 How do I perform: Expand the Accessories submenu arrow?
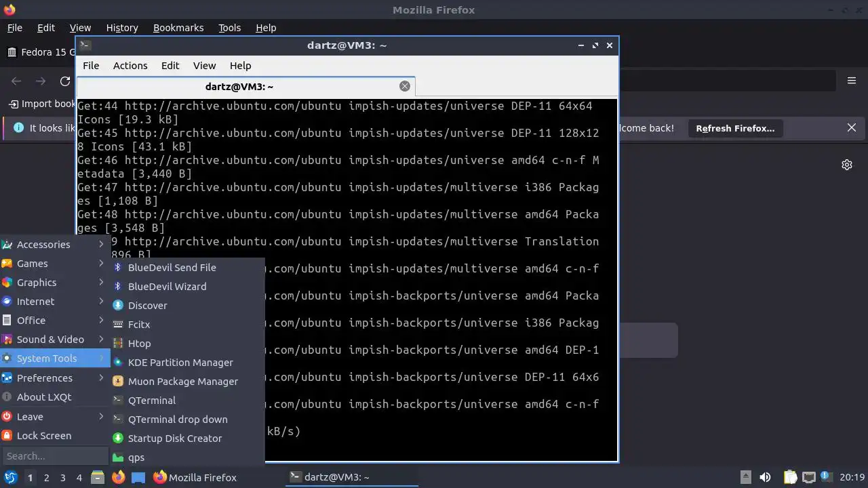(x=101, y=245)
